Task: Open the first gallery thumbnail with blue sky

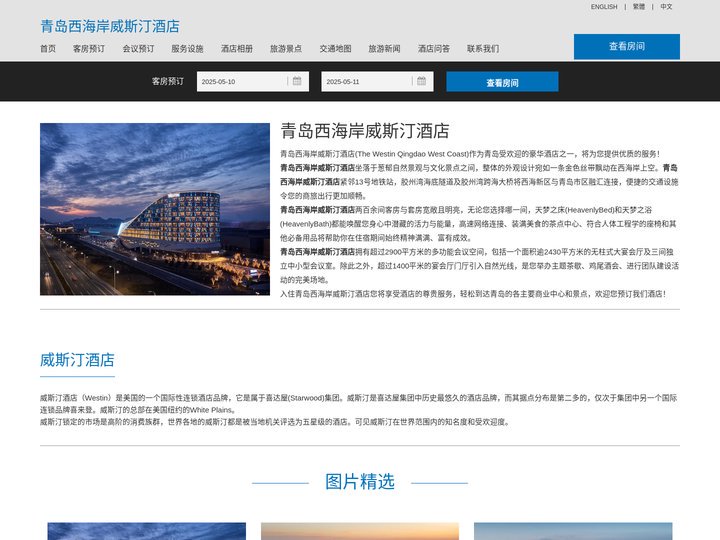Action: pos(146,531)
